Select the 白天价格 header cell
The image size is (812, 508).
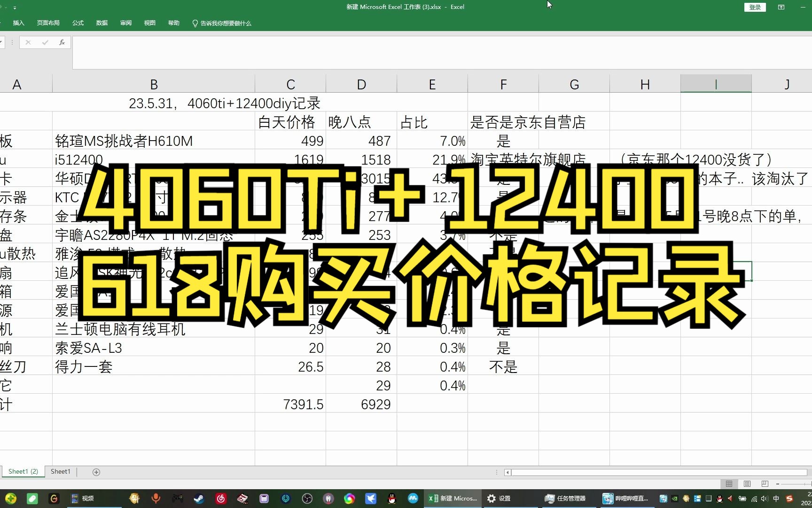click(290, 122)
